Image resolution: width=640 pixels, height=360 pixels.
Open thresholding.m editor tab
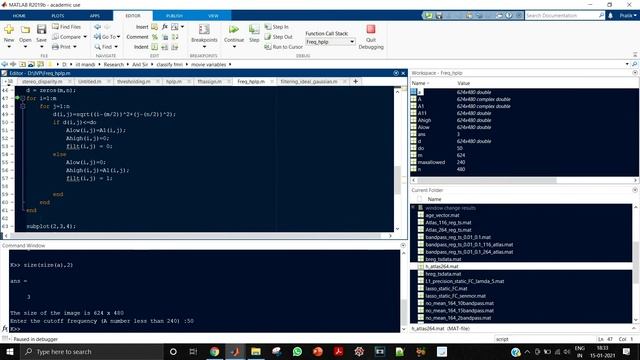click(134, 82)
